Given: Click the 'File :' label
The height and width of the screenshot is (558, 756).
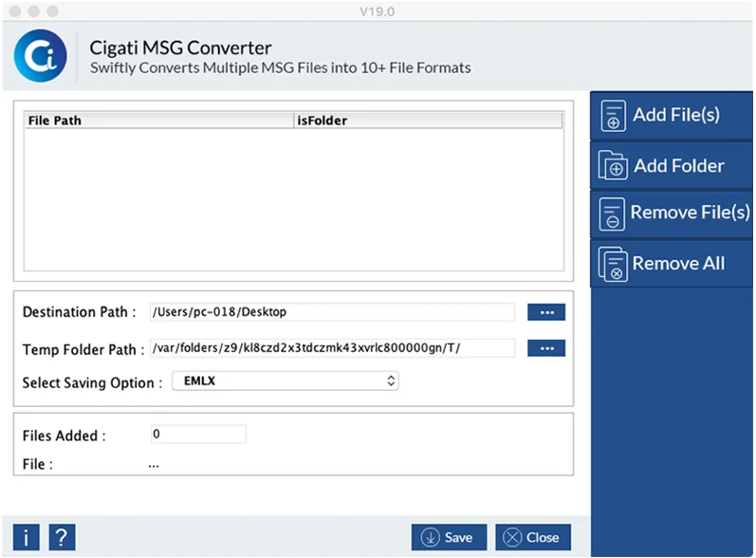Looking at the screenshot, I should 38,464.
